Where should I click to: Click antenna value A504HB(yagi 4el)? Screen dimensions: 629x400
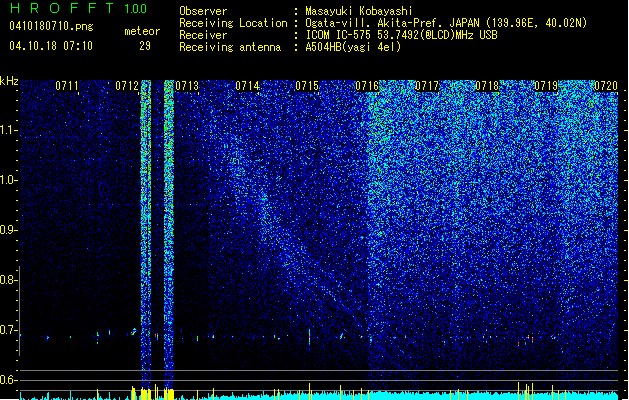point(353,47)
